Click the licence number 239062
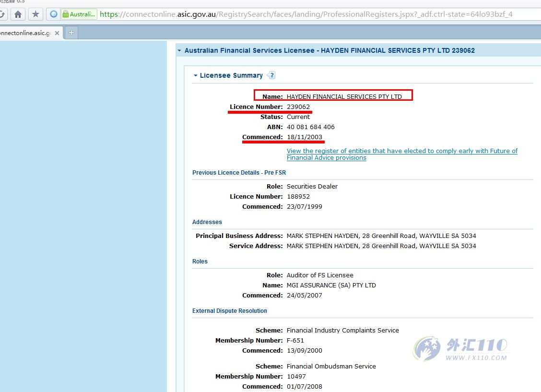The width and height of the screenshot is (541, 392). pos(298,107)
